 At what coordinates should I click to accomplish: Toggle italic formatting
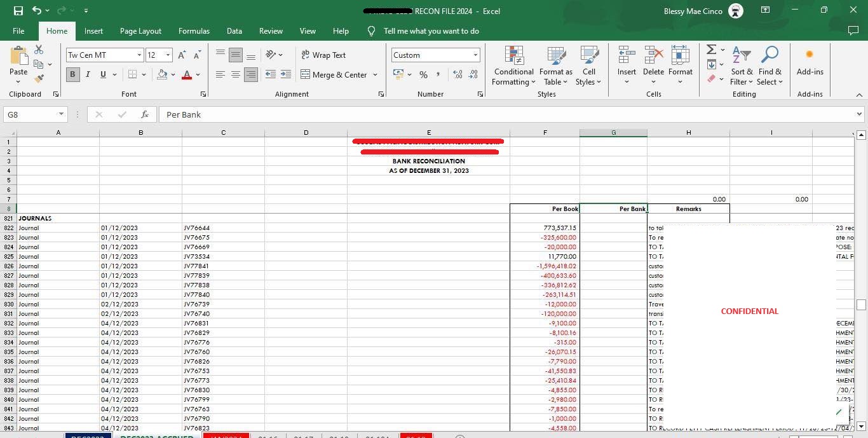pyautogui.click(x=88, y=74)
